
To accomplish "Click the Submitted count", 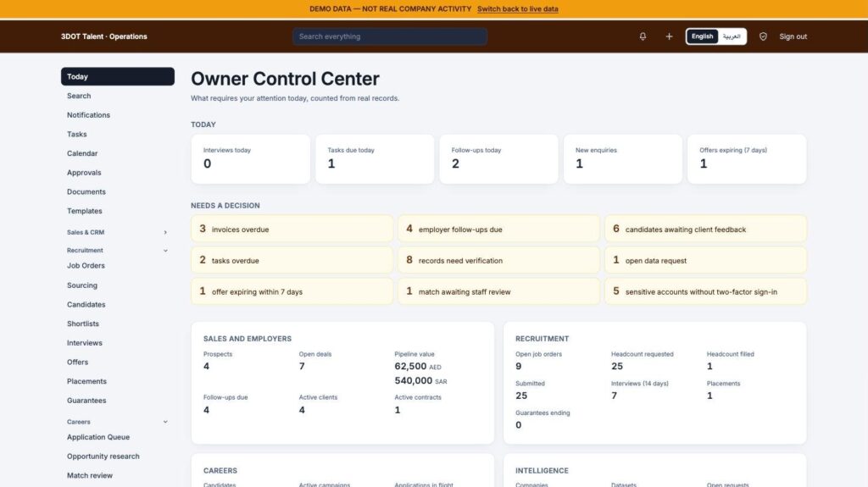I will [x=521, y=396].
